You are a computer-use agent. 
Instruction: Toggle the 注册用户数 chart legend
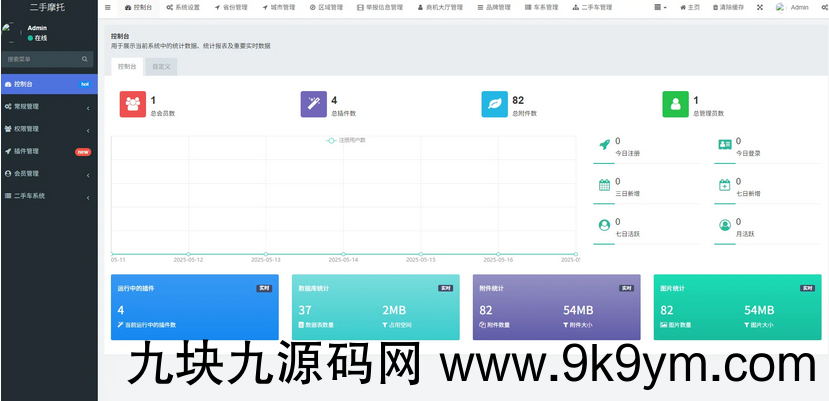[x=345, y=140]
